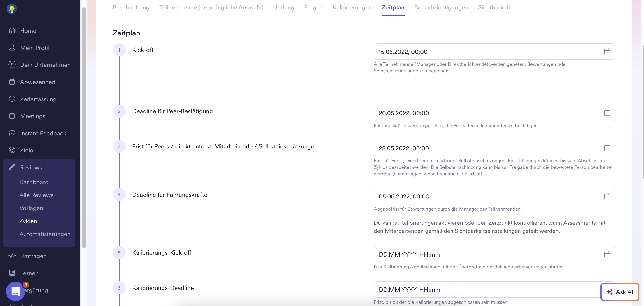Click the company logo lightbulb icon
Viewport: 644px width, 306px height.
point(12,9)
